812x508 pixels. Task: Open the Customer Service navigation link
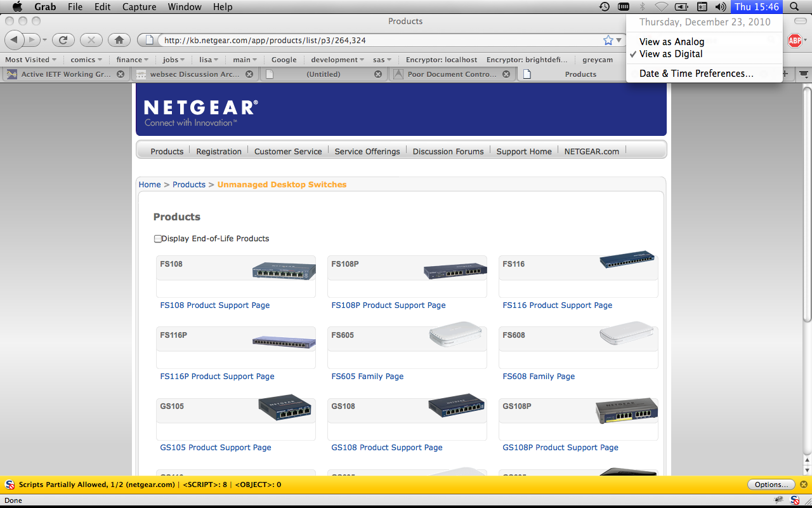[288, 151]
